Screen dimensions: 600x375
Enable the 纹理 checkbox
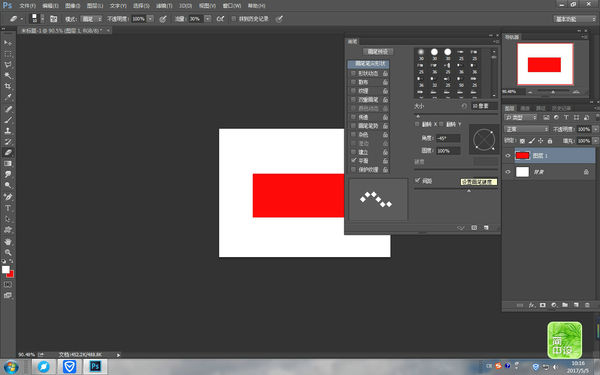pyautogui.click(x=354, y=91)
